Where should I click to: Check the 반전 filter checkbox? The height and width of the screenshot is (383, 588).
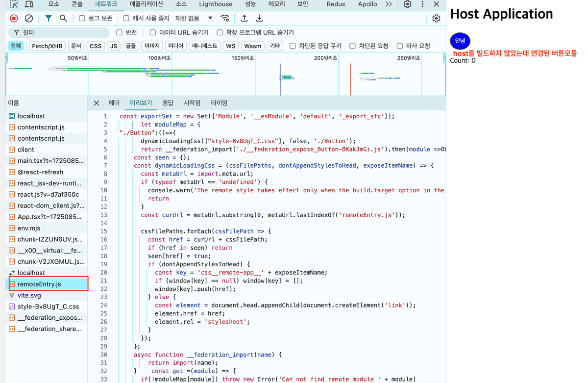coord(119,32)
